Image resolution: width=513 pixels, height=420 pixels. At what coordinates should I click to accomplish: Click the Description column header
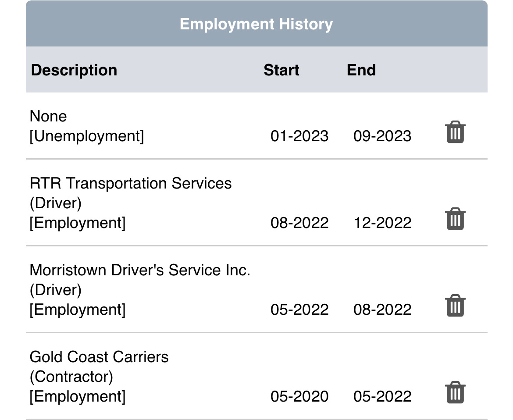click(x=74, y=70)
